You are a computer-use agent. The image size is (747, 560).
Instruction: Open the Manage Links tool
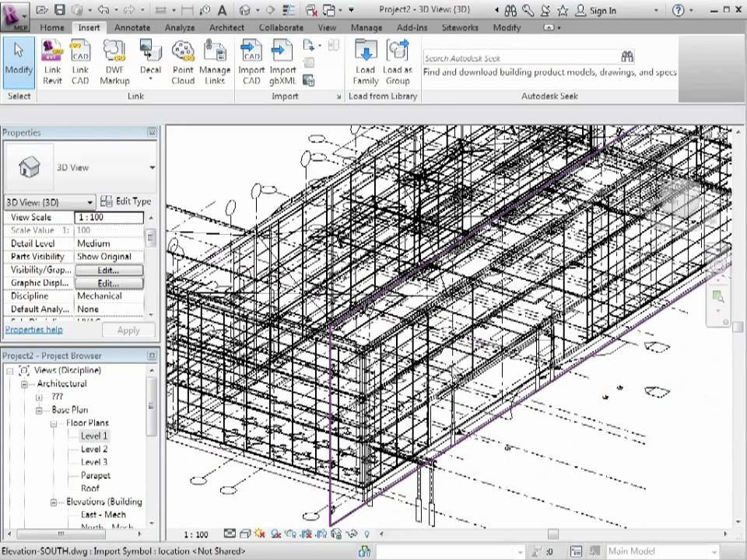click(215, 62)
